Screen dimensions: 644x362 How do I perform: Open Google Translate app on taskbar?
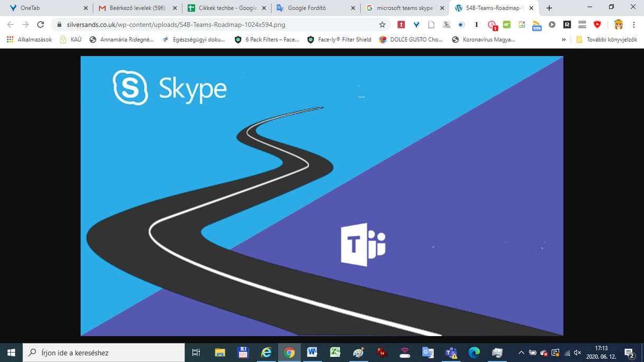428,352
